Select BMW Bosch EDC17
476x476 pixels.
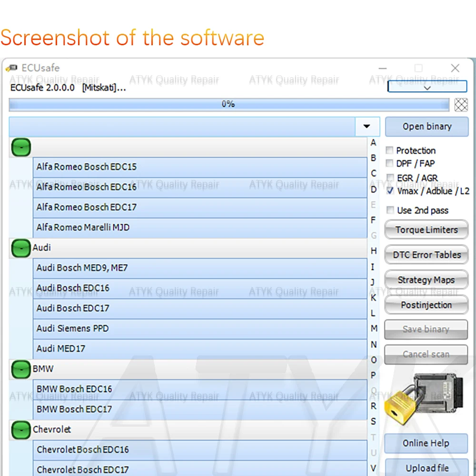pyautogui.click(x=200, y=409)
